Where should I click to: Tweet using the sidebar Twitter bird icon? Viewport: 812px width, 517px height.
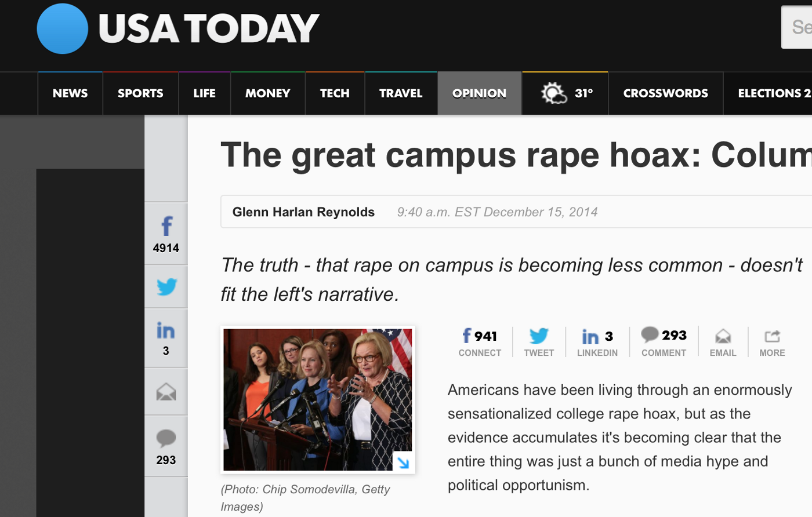166,287
